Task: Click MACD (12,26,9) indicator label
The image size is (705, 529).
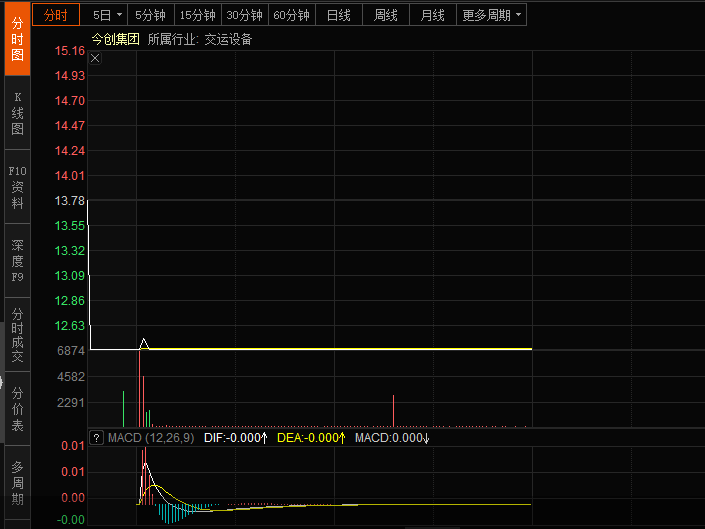Action: click(x=150, y=438)
